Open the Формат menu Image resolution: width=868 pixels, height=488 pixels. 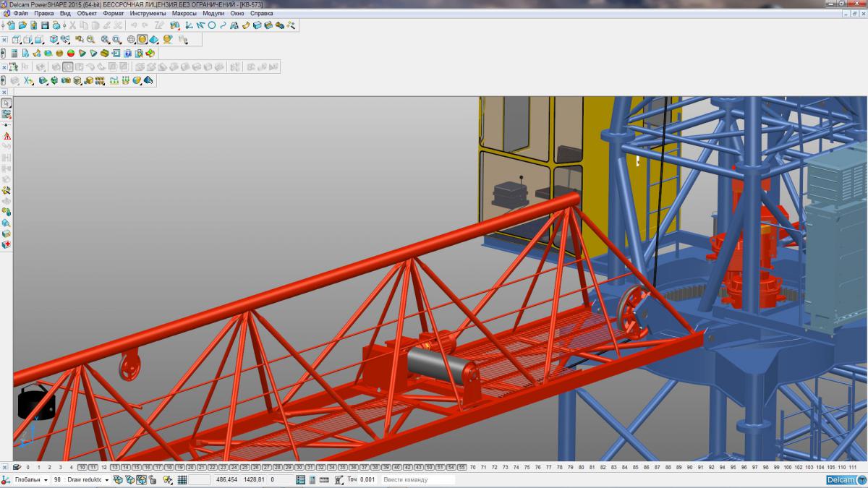coord(114,13)
